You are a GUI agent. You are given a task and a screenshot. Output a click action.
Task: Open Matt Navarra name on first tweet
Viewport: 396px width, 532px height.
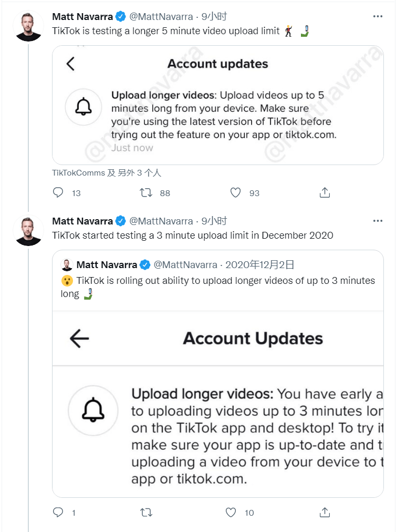pyautogui.click(x=82, y=17)
